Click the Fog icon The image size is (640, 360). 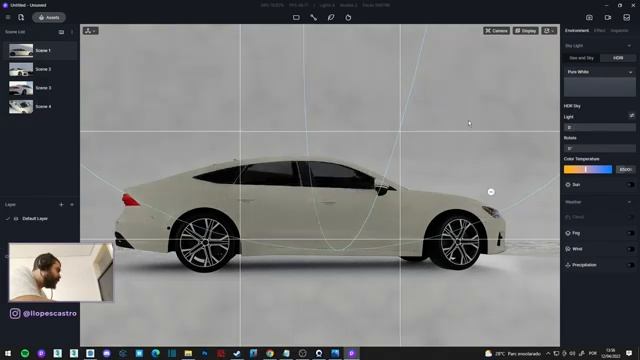[568, 233]
